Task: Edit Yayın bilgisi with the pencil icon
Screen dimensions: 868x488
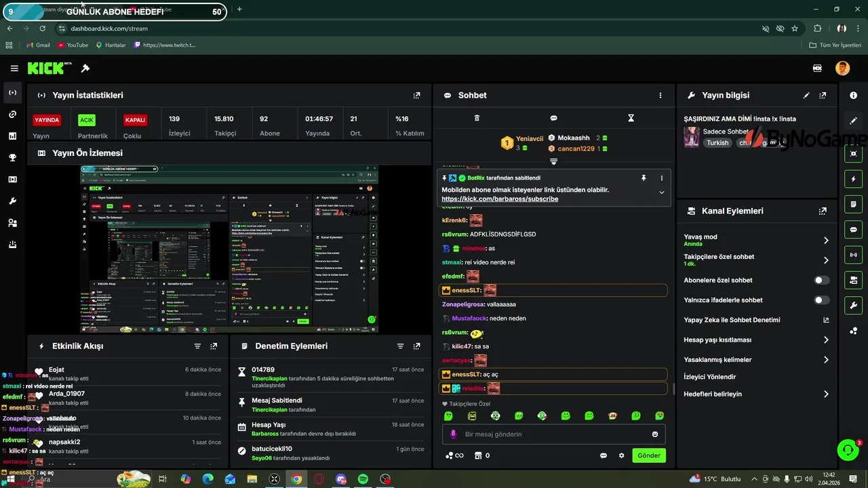Action: pyautogui.click(x=806, y=96)
